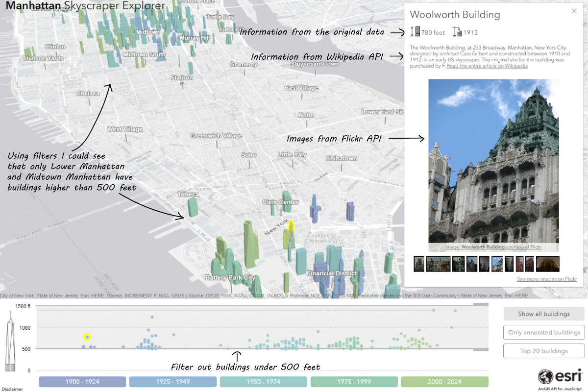
Task: Close the Woolworth Building info panel
Action: click(x=574, y=10)
